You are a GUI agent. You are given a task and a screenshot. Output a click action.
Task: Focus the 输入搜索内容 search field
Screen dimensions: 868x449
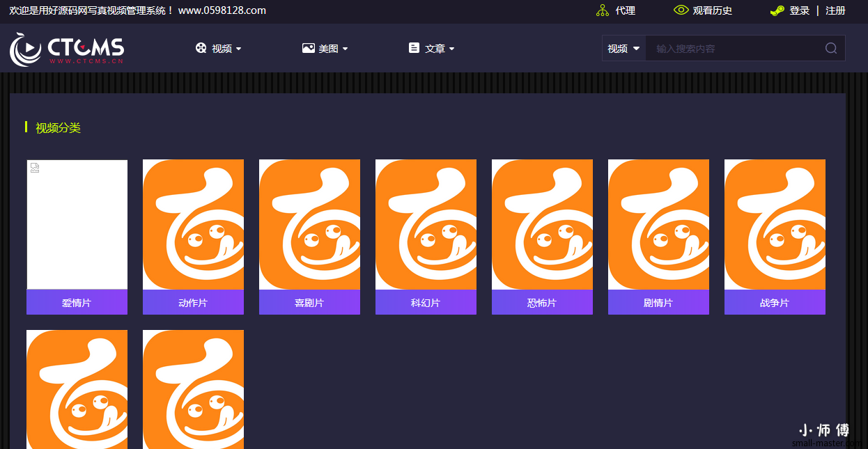coord(735,49)
